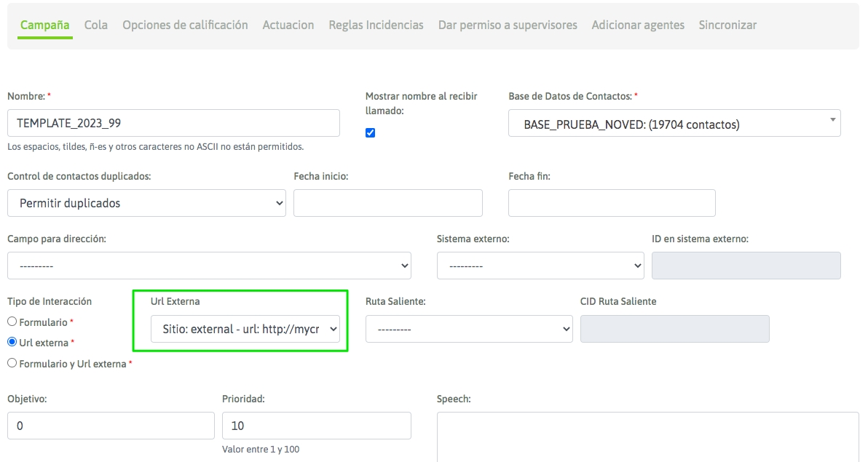Switch to the Adicionar agentes tab

(638, 25)
